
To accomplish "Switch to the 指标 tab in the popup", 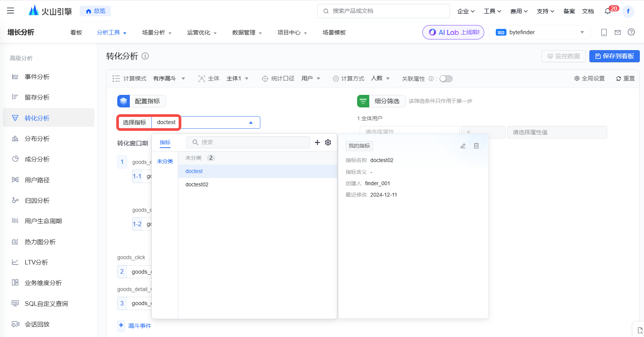I will click(165, 142).
